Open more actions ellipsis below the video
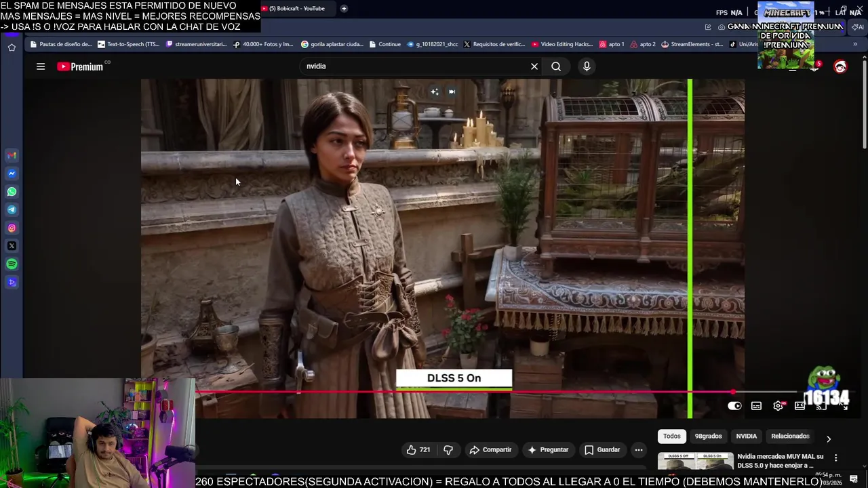 639,449
